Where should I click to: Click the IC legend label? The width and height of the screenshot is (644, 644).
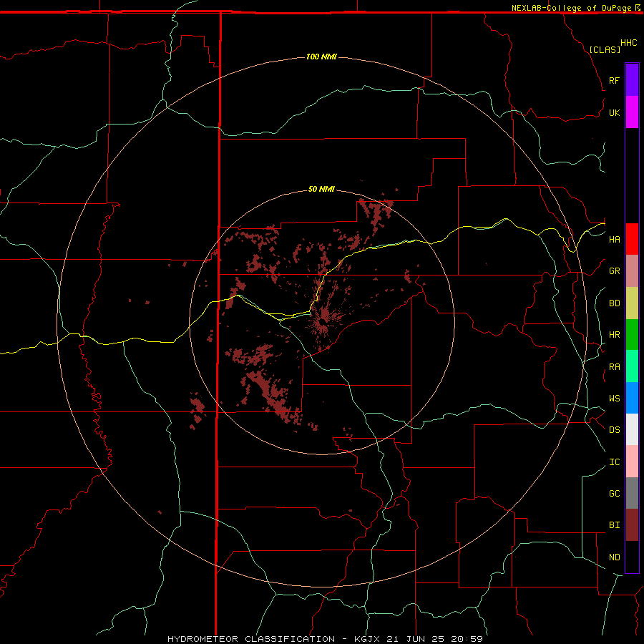coord(614,462)
